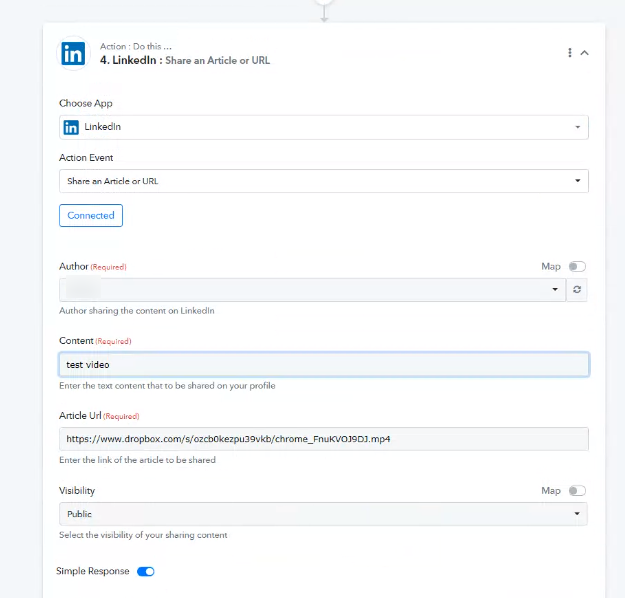This screenshot has height=598, width=625.
Task: Open the Action Event dropdown
Action: click(324, 181)
